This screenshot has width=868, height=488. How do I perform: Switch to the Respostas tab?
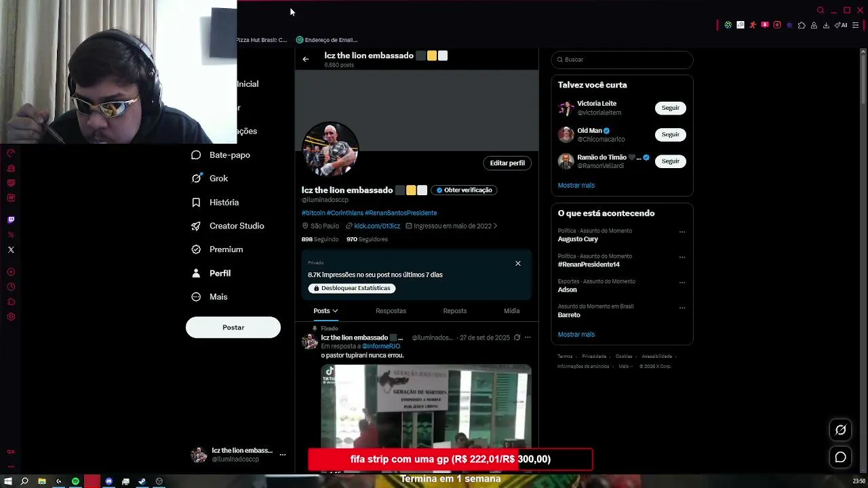[x=391, y=311]
